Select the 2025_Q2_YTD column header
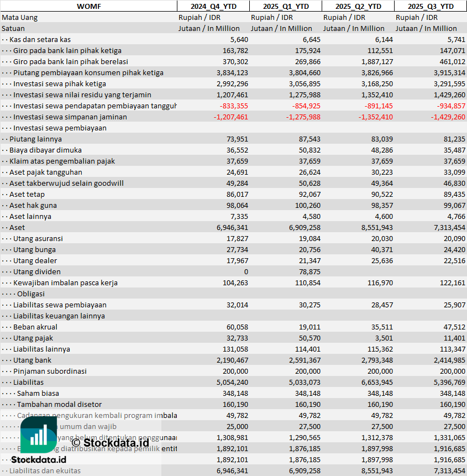Viewport: 467px width, 476px height. [x=358, y=7]
